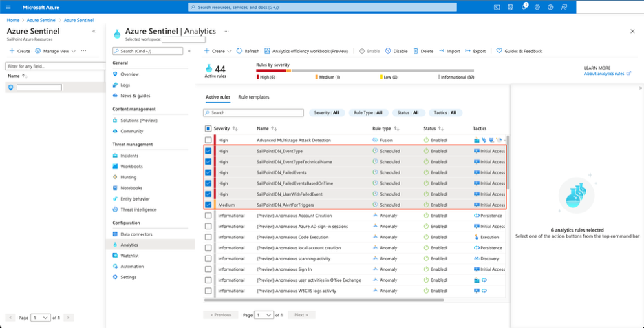Open Analytics efficiency workbook (Preview)
644x328 pixels.
click(306, 51)
